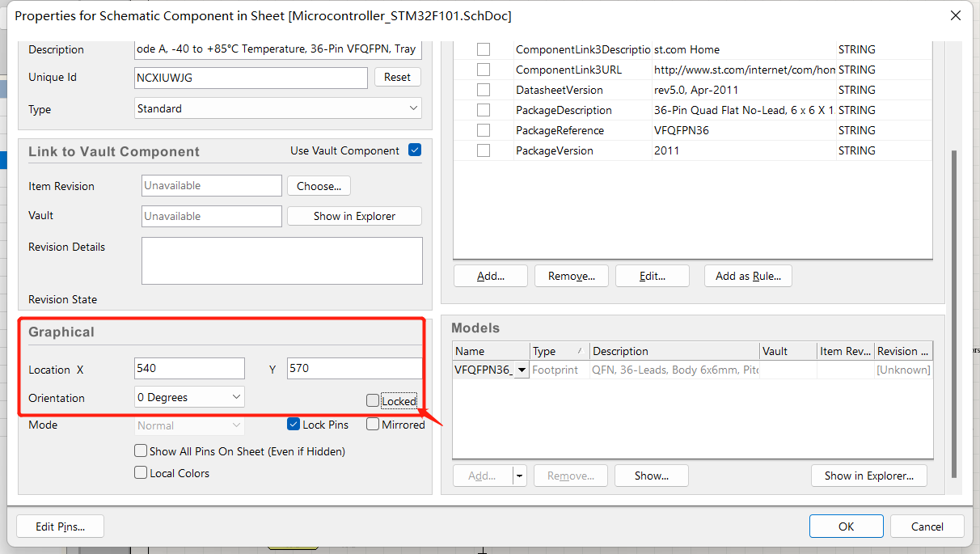Check Show All Pins On Sheet
Screen dimensions: 980x554
(142, 451)
